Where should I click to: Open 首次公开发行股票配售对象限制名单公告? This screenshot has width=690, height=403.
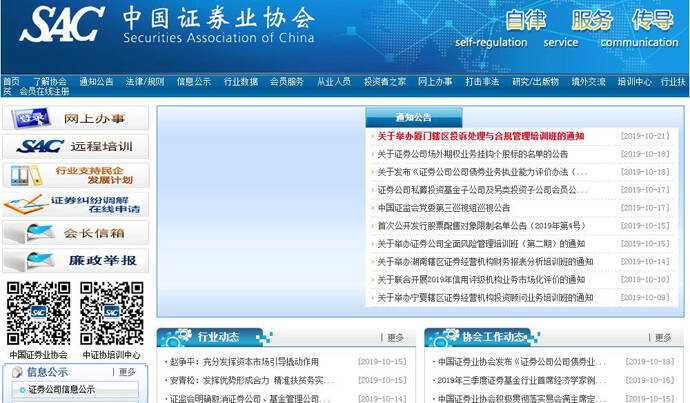481,226
